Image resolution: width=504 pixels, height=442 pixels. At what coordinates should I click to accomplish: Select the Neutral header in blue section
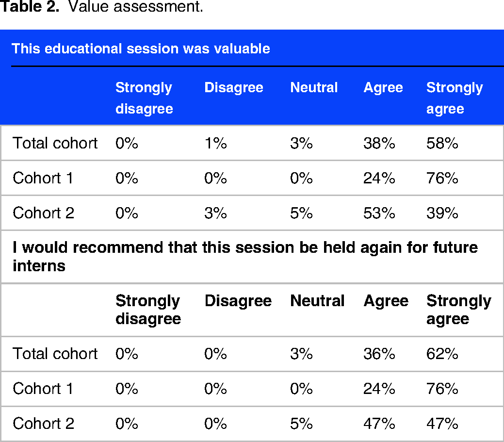coord(314,87)
